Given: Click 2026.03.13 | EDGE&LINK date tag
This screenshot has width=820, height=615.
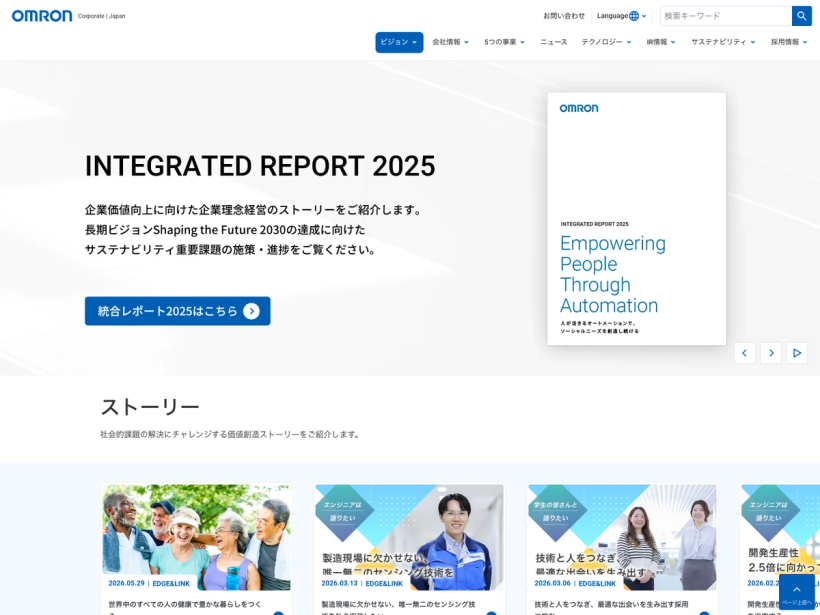Looking at the screenshot, I should tap(362, 583).
